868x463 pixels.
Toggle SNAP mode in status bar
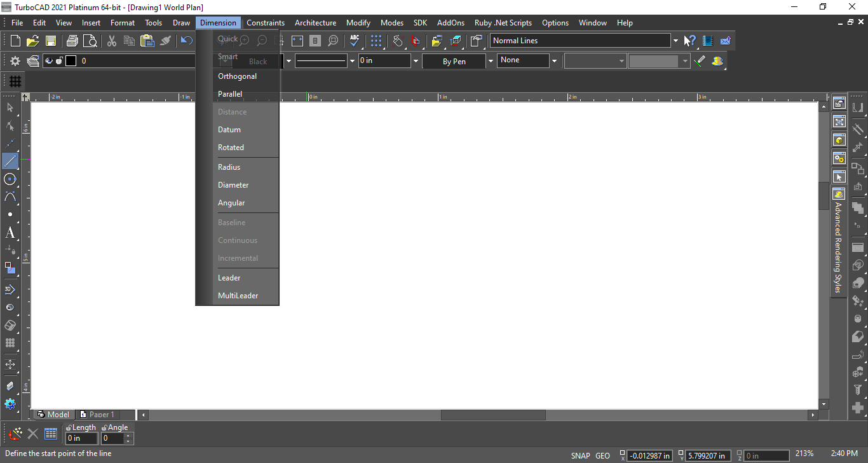click(x=581, y=455)
